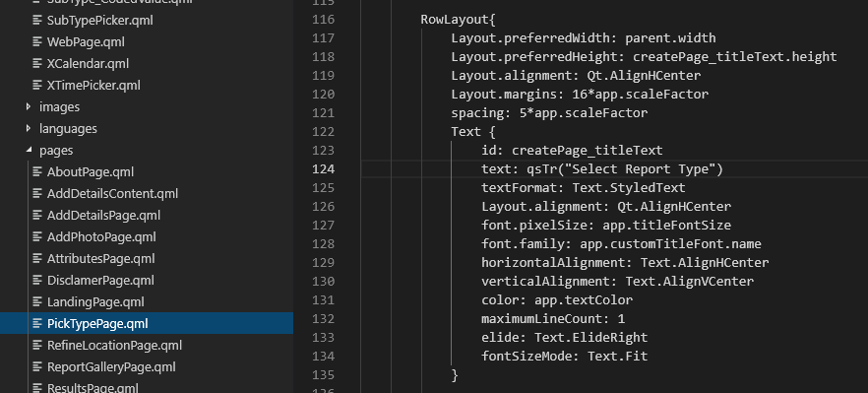
Task: Open ResultsPage.qml file
Action: [x=93, y=387]
